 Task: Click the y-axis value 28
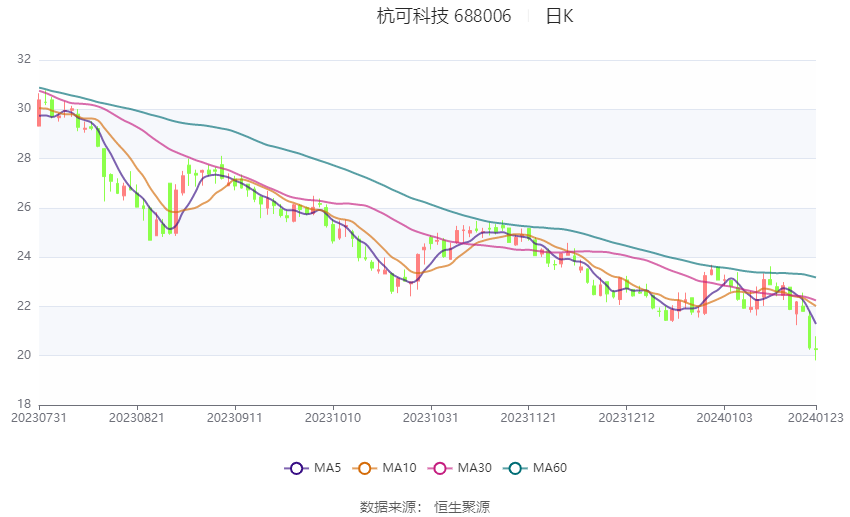click(24, 158)
